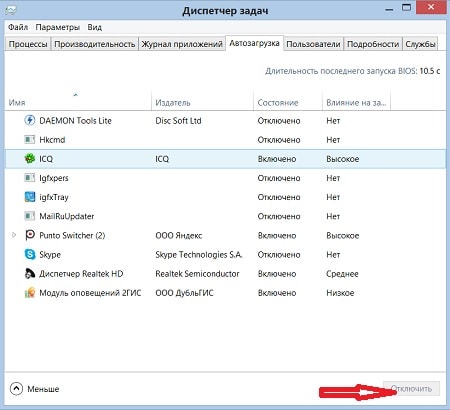Click the Realtek HD manager speaker icon
Image resolution: width=450 pixels, height=410 pixels.
[x=30, y=273]
